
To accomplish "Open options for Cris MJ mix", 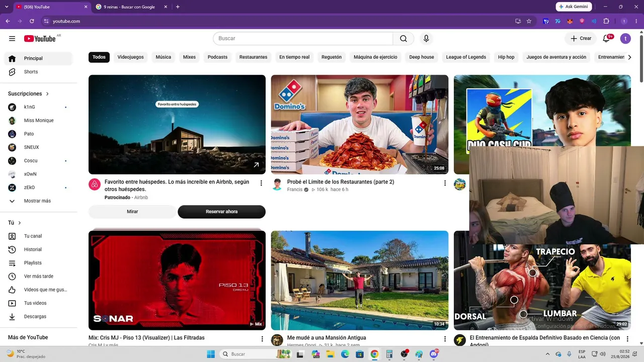I will click(262, 339).
